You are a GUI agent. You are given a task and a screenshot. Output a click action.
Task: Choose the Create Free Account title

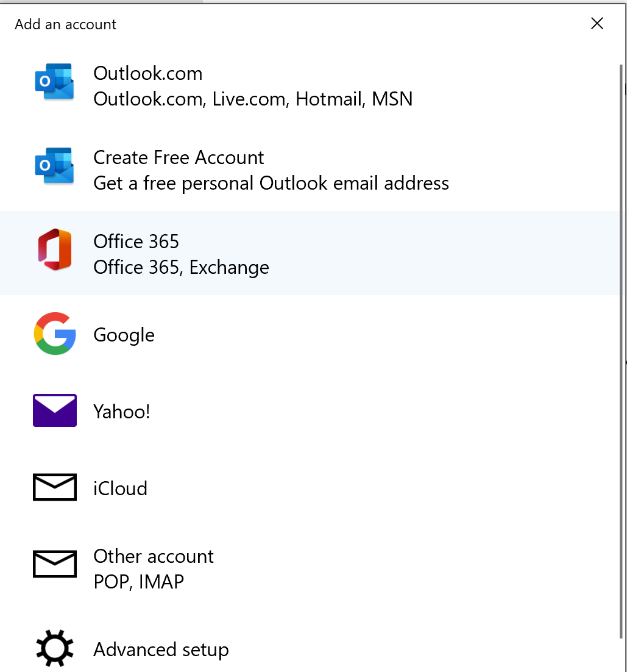[179, 157]
